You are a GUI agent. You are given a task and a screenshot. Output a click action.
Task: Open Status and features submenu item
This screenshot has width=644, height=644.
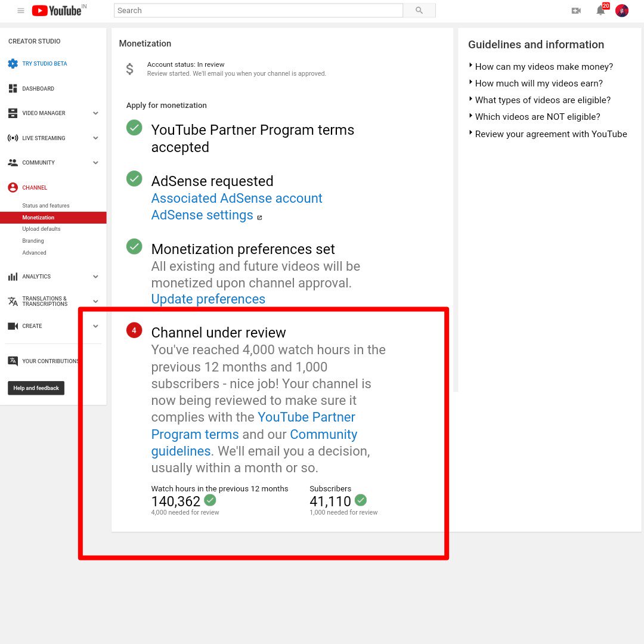[x=45, y=205]
